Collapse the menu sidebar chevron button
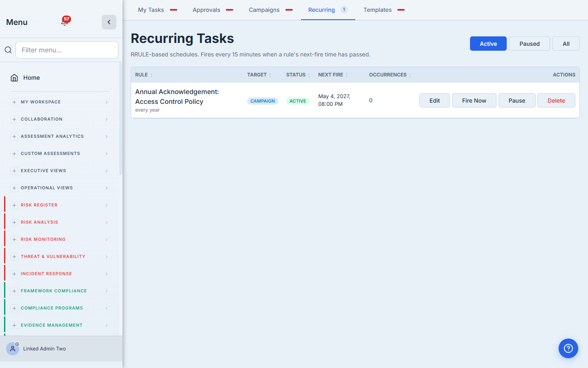This screenshot has width=588, height=368. click(x=109, y=22)
